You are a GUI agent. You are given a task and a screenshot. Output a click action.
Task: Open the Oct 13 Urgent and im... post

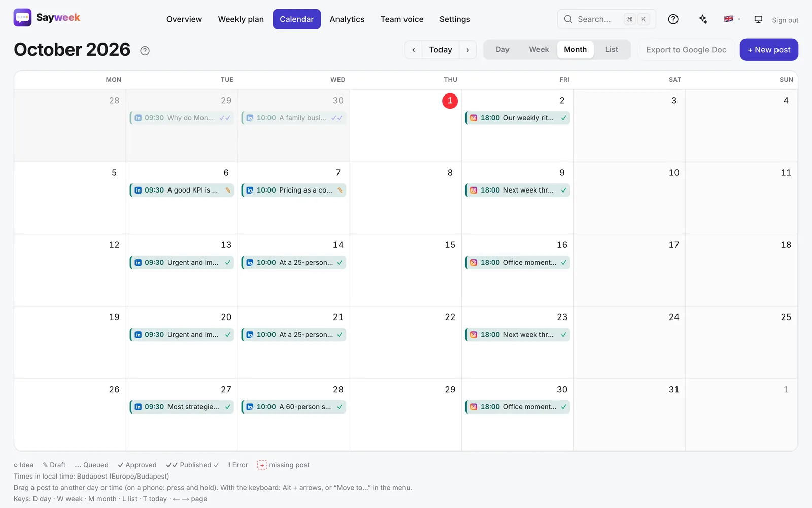coord(182,263)
